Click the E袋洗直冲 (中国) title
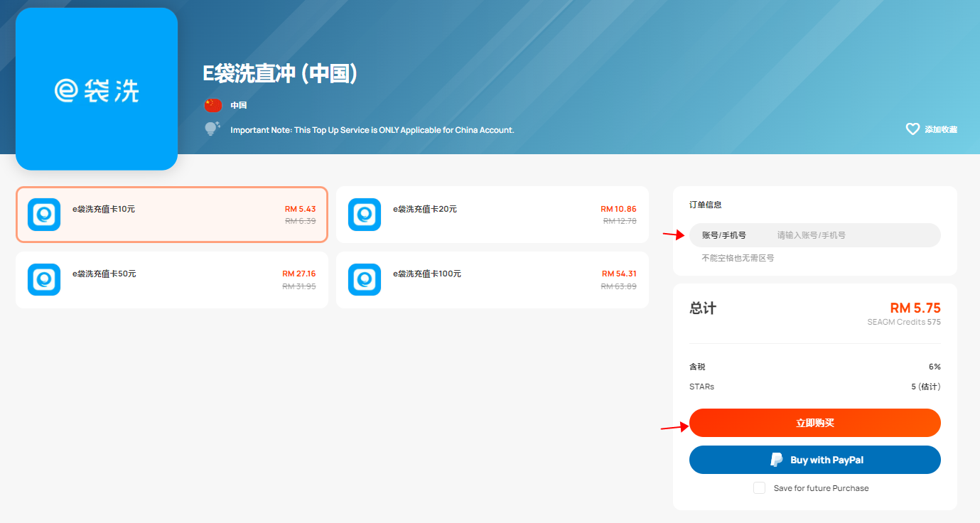The width and height of the screenshot is (980, 523). (x=280, y=73)
